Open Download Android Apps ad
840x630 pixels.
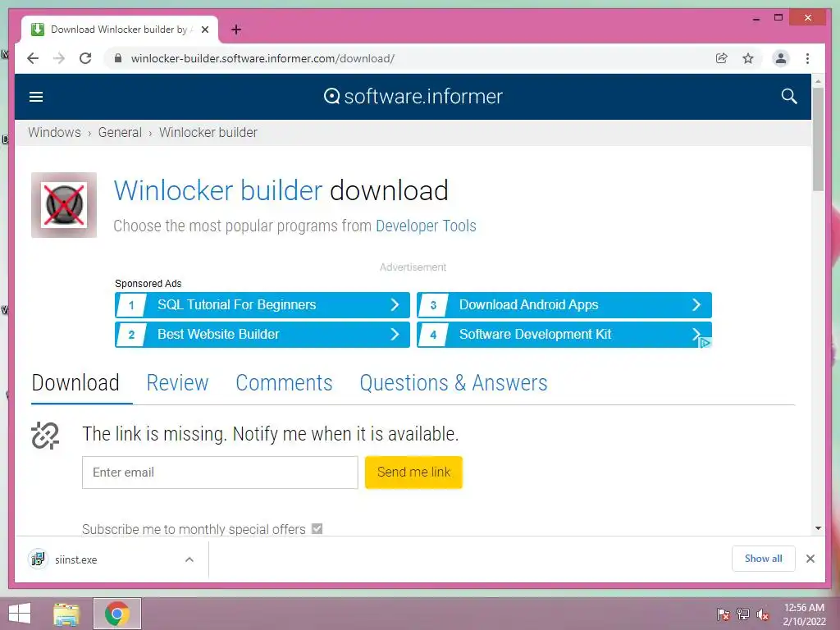coord(564,305)
